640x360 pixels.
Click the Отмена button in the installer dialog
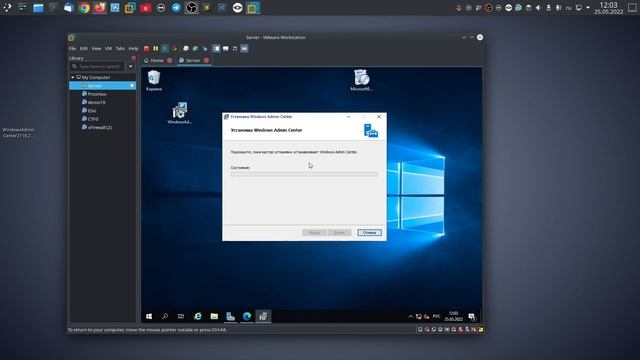click(369, 233)
